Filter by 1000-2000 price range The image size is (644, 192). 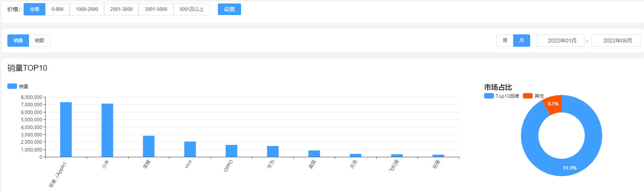(87, 9)
